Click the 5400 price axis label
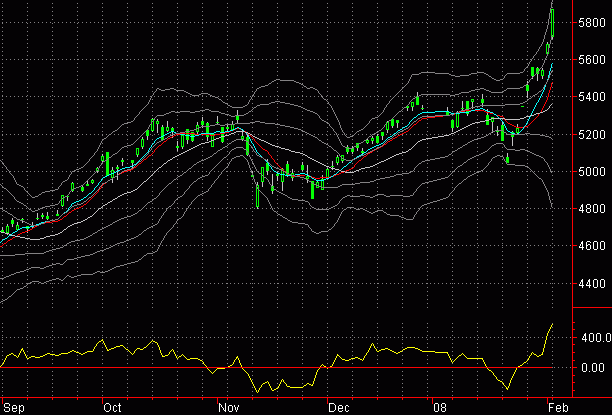The image size is (612, 415). click(592, 97)
